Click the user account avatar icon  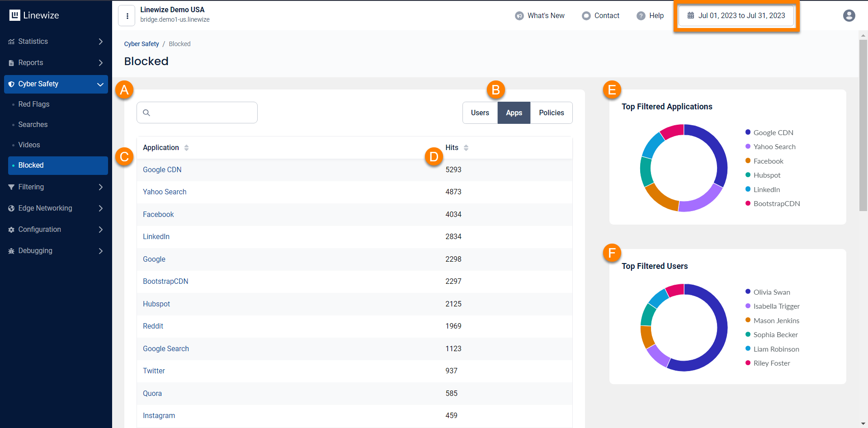(849, 15)
